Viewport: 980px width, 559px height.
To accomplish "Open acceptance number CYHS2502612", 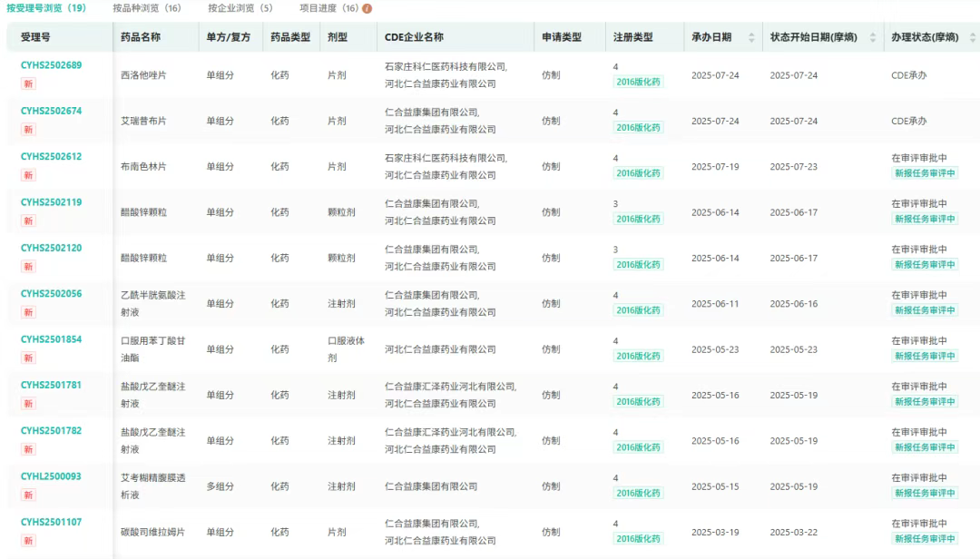I will [51, 156].
